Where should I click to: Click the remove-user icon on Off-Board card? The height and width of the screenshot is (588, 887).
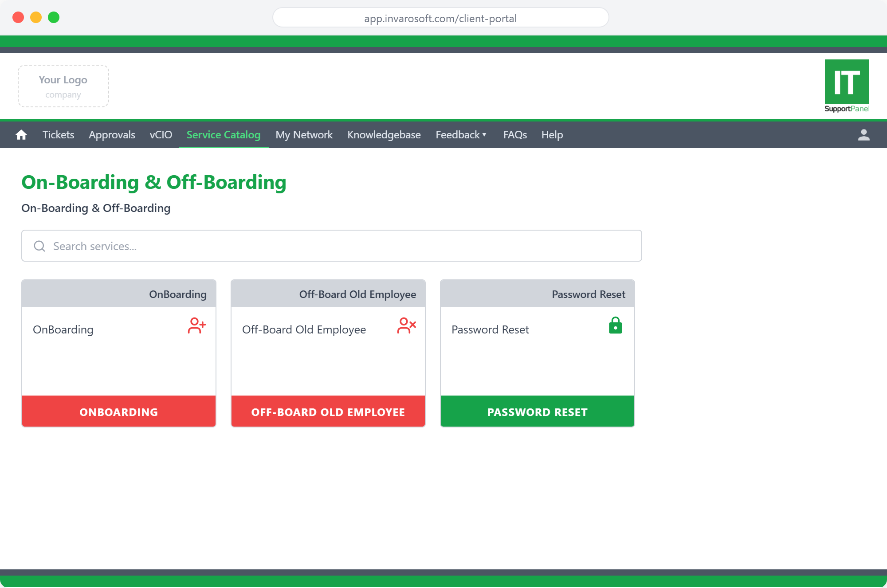406,325
